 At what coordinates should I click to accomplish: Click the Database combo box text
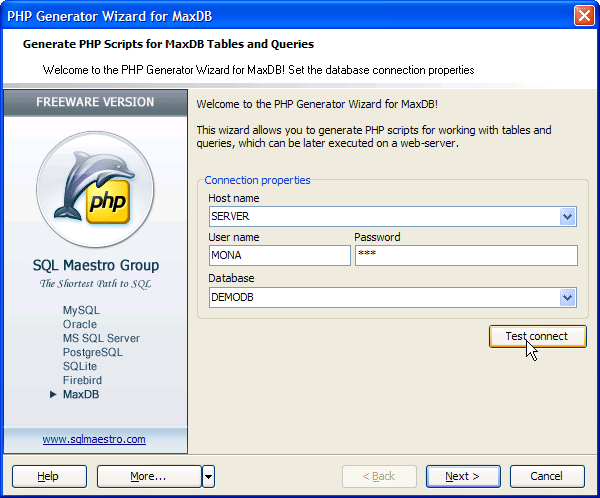tap(382, 297)
